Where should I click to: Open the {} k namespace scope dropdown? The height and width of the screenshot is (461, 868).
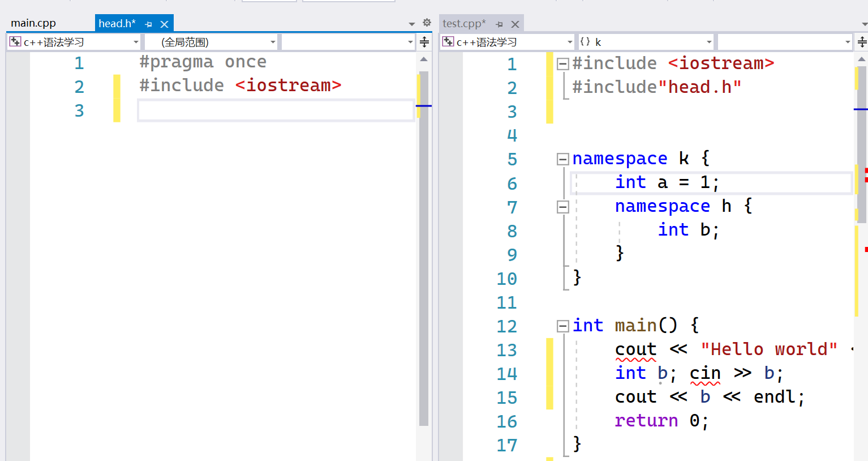coord(646,42)
